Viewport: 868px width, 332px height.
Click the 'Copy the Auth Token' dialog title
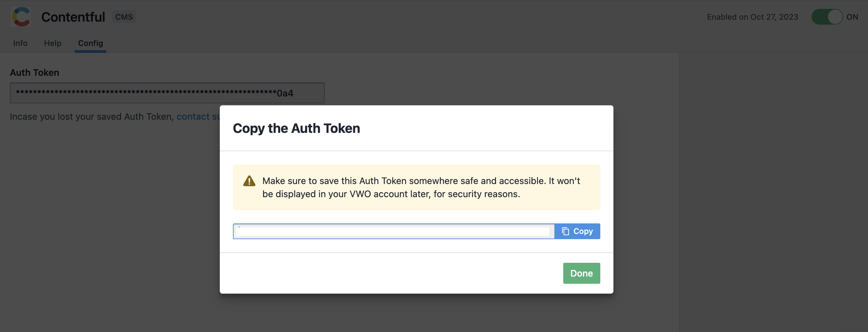click(x=296, y=128)
